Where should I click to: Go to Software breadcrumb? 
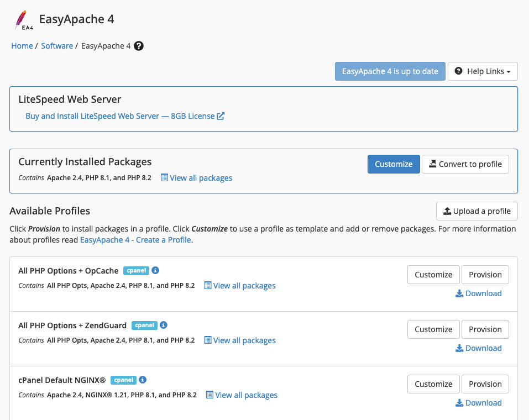[57, 46]
